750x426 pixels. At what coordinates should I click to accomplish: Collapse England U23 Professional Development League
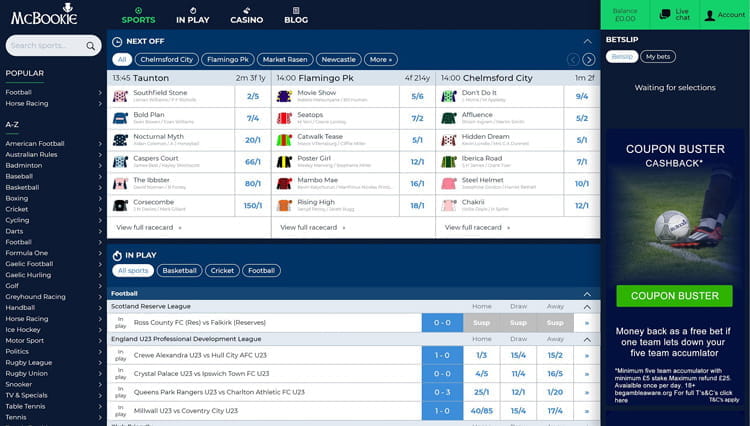(587, 339)
